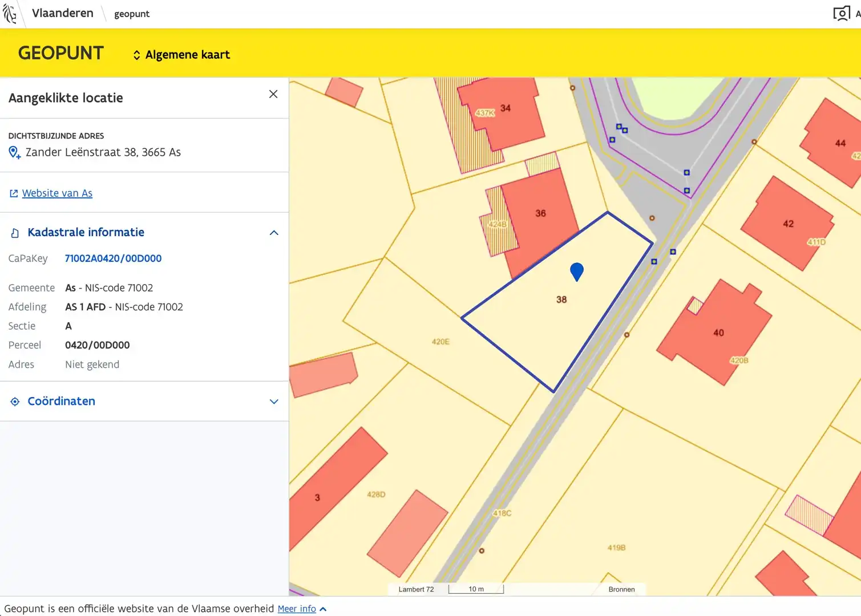Expand the Meer info footer chevron
Screen dimensions: 861x616
324,609
